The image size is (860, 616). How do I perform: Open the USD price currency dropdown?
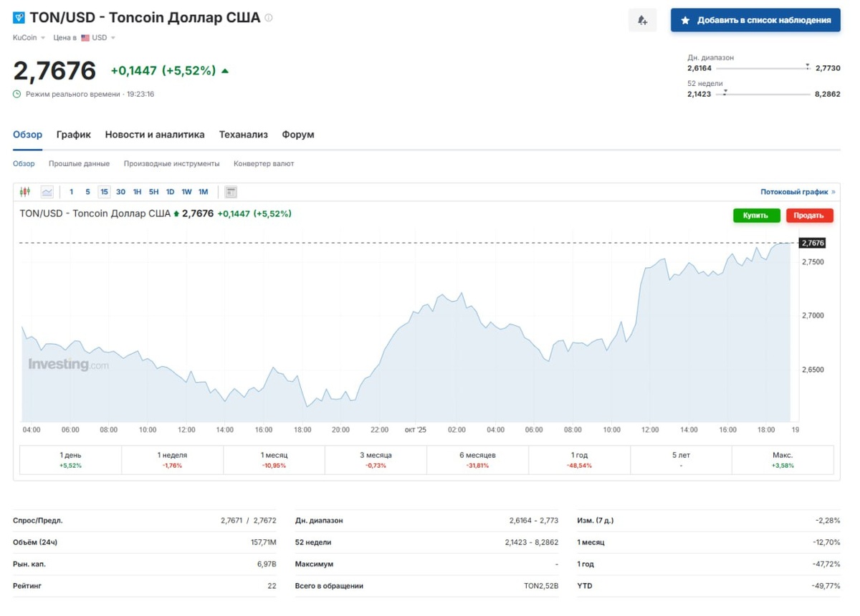tap(103, 38)
